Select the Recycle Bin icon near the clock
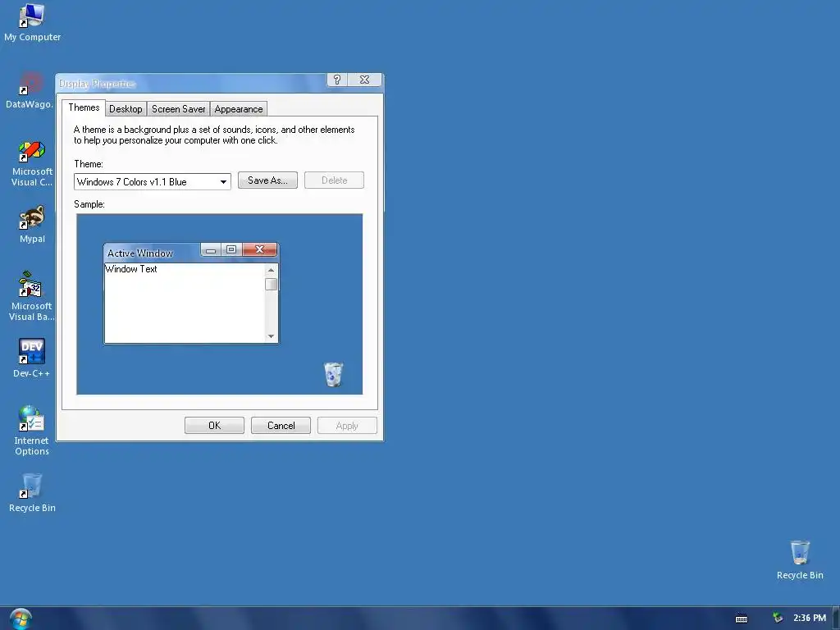The image size is (840, 630). (x=800, y=559)
